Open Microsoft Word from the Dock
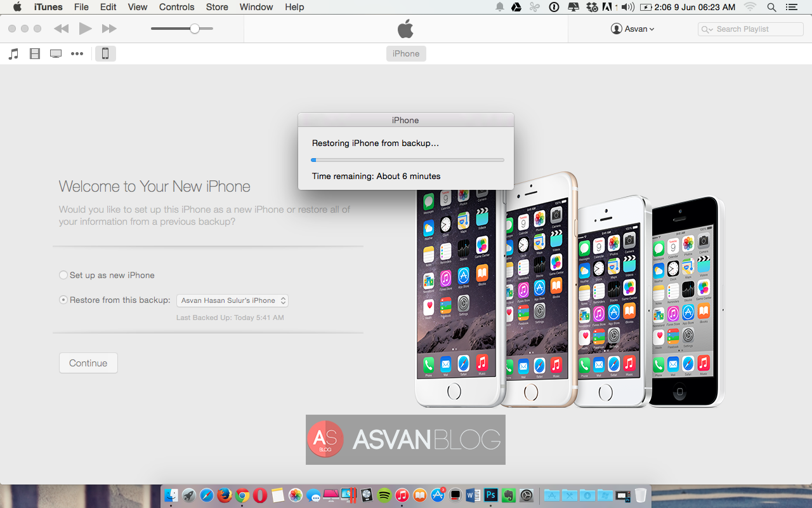The height and width of the screenshot is (508, 812). [x=473, y=495]
